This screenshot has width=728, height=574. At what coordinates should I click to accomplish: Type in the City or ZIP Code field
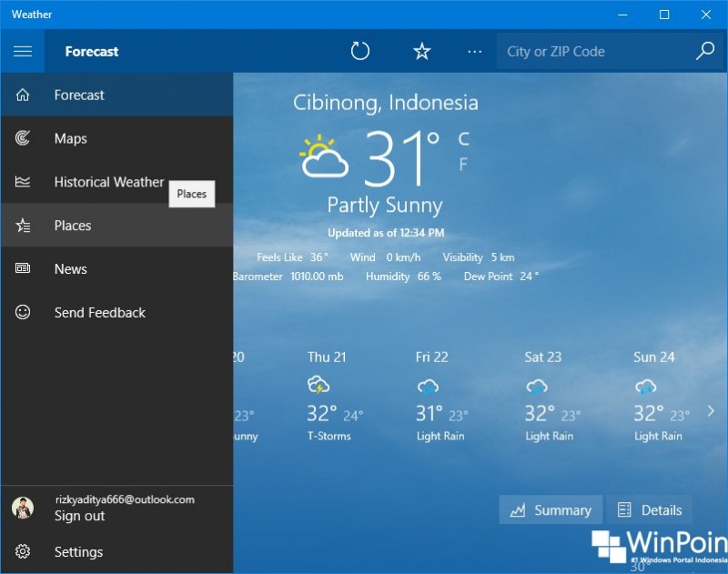click(x=591, y=52)
